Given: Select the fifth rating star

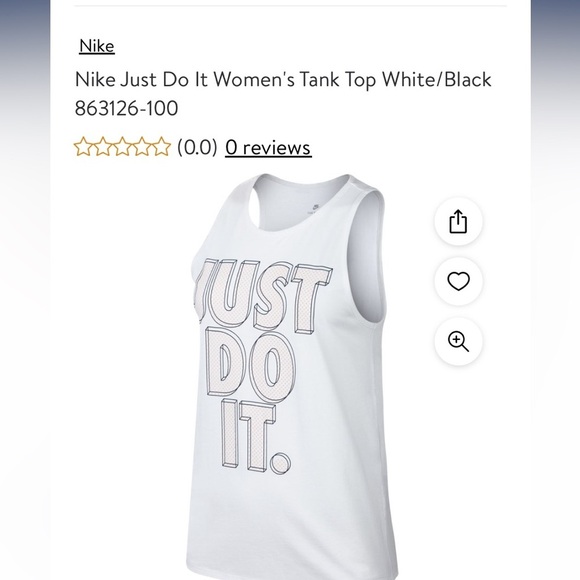Looking at the screenshot, I should click(161, 147).
